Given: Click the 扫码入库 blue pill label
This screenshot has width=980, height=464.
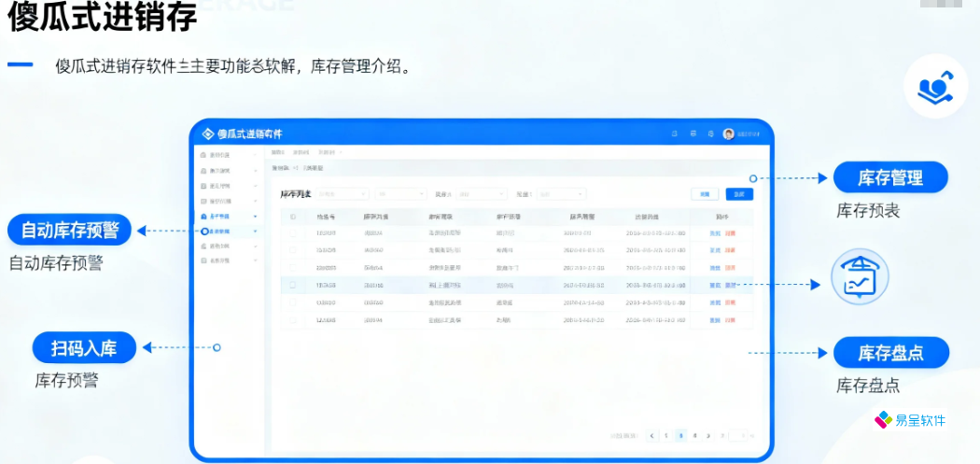Looking at the screenshot, I should (84, 348).
